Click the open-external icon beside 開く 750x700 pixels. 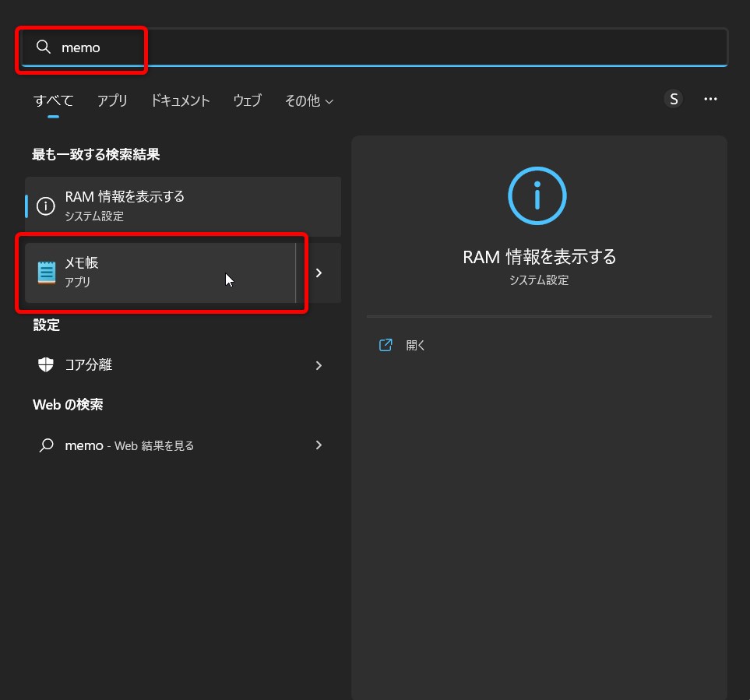tap(386, 345)
